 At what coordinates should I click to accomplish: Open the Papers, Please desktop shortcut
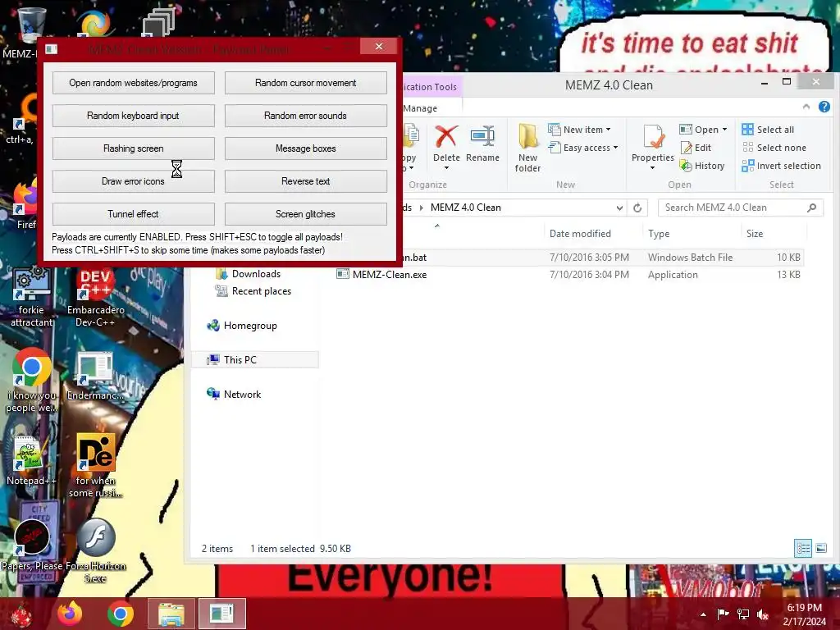coord(32,546)
